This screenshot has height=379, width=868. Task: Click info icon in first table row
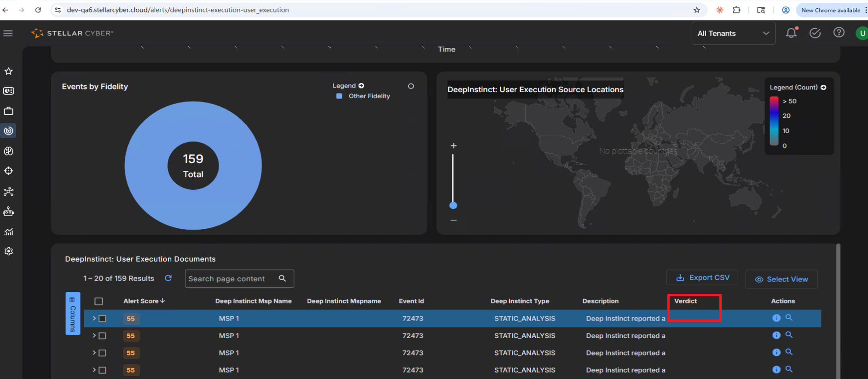(776, 318)
